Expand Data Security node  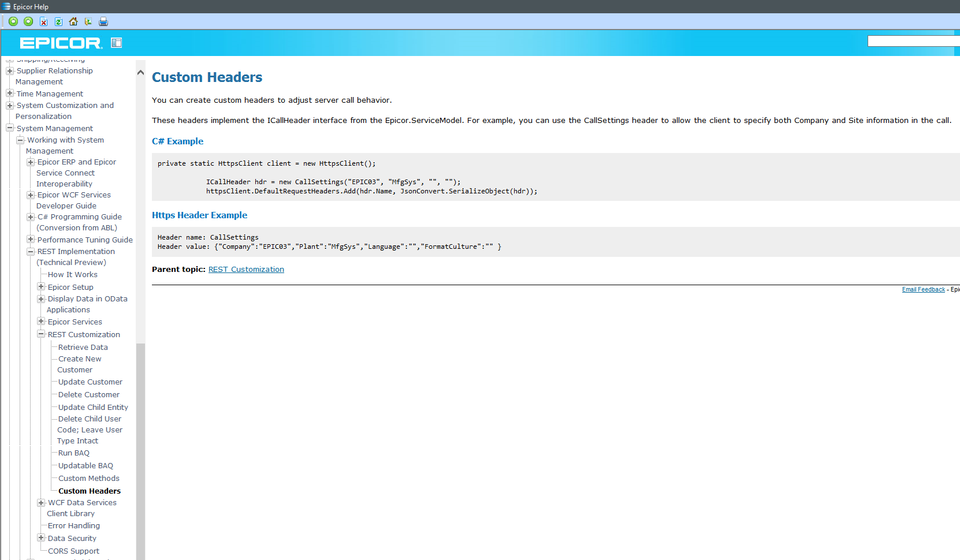click(41, 537)
